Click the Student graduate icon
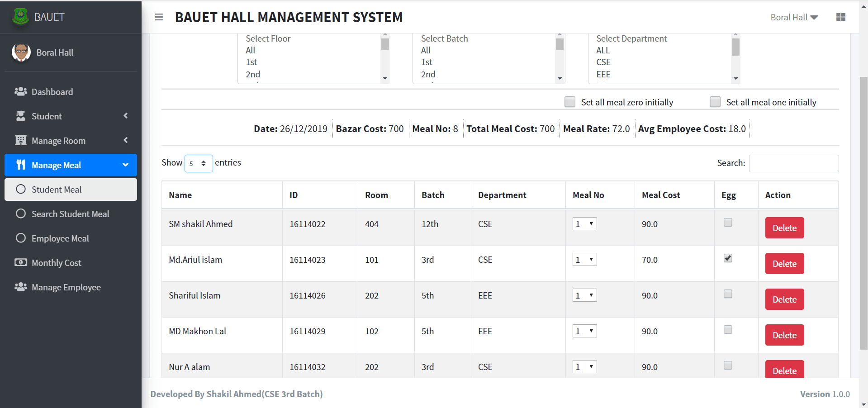 coord(21,116)
